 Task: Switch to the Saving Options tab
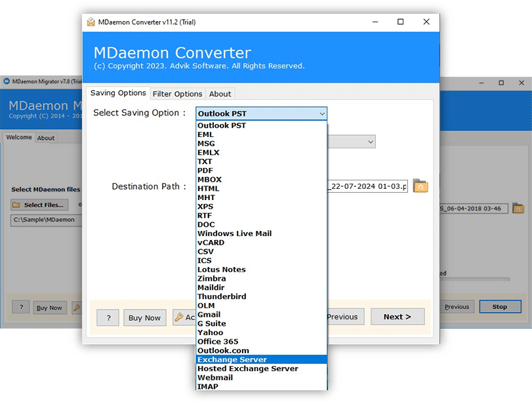click(x=118, y=93)
